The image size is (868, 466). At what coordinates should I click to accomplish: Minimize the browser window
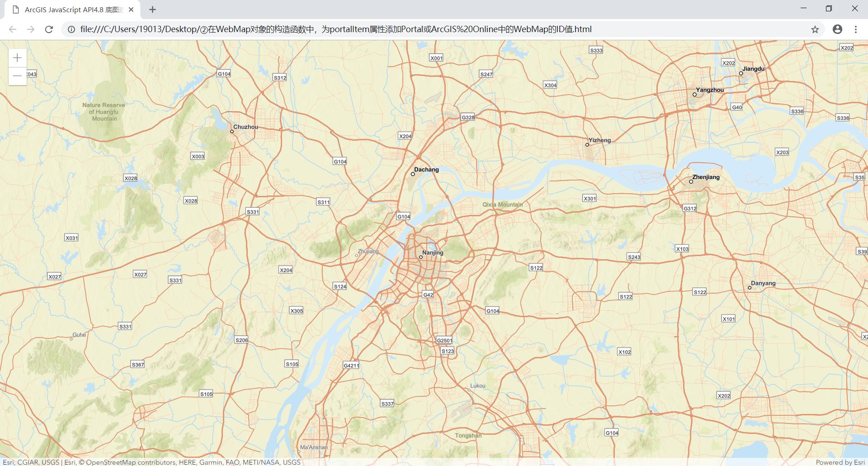pyautogui.click(x=803, y=9)
